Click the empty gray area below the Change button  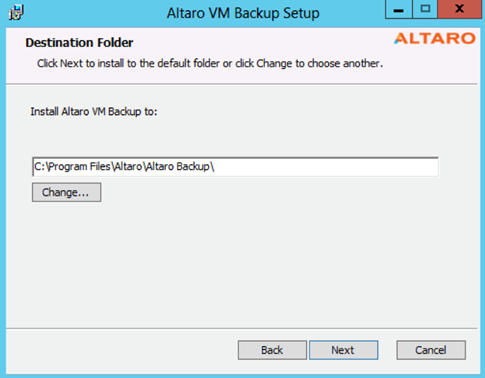[233, 263]
